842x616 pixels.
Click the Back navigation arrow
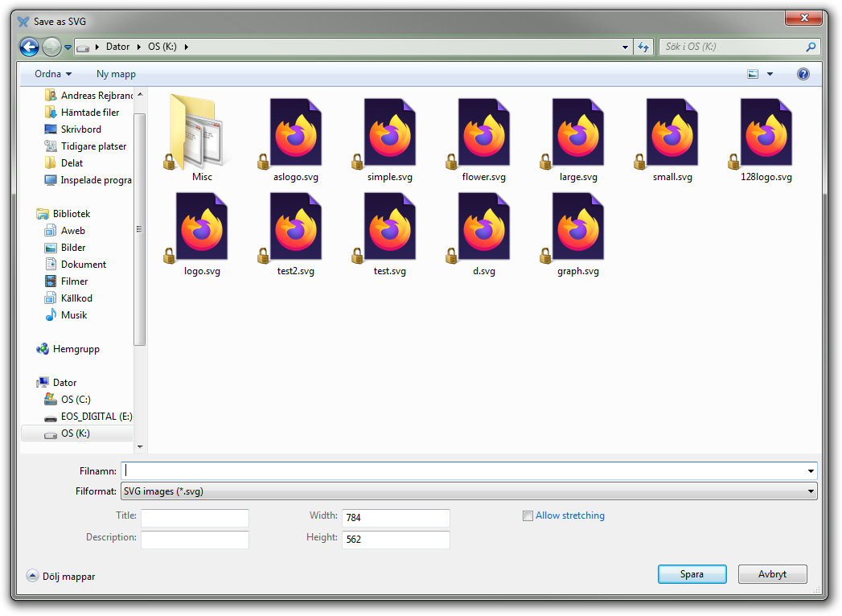click(30, 47)
